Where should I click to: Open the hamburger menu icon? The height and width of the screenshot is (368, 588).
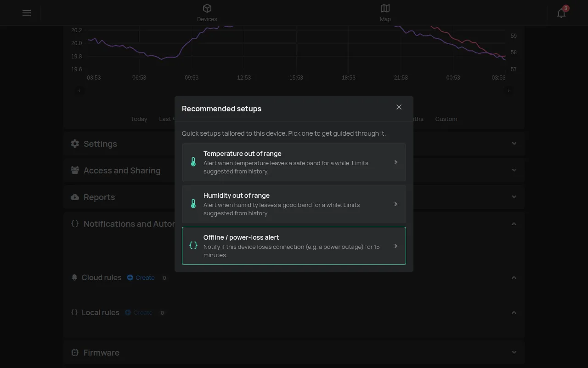click(27, 13)
